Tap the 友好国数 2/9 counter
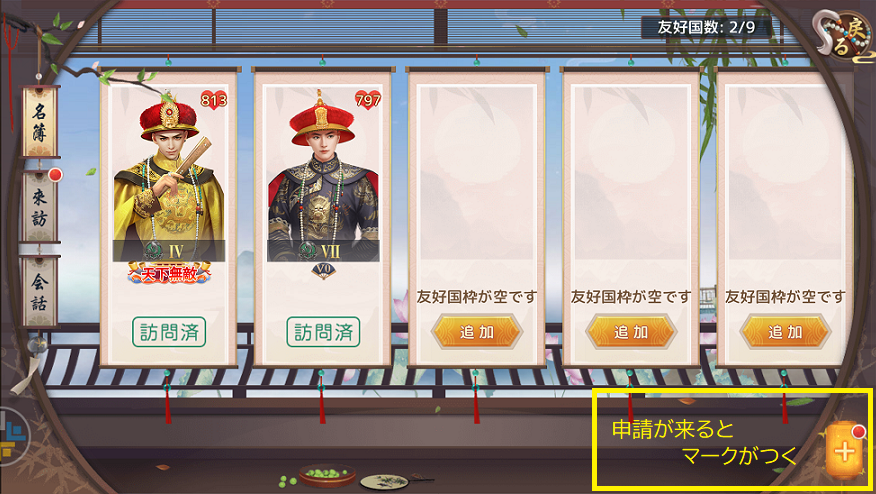The height and width of the screenshot is (494, 876). pyautogui.click(x=706, y=27)
